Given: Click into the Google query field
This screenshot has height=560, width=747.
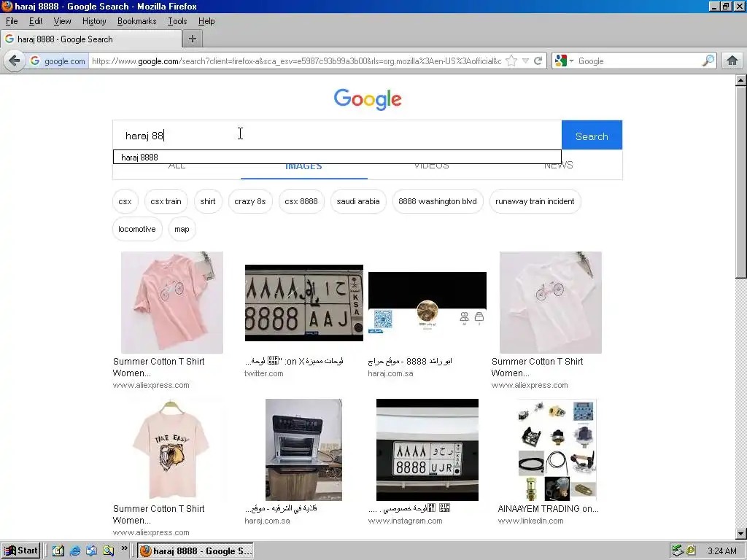Looking at the screenshot, I should pos(337,136).
